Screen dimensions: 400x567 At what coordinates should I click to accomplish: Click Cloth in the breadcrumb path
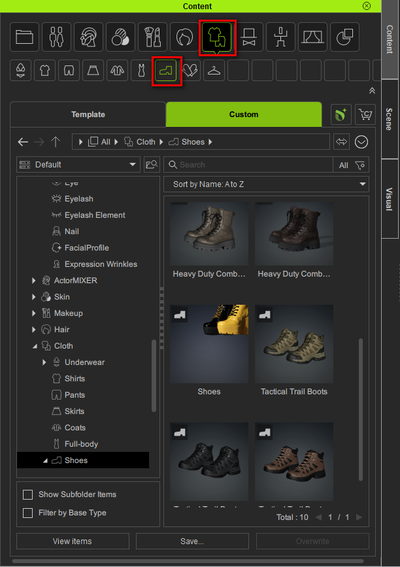click(146, 142)
